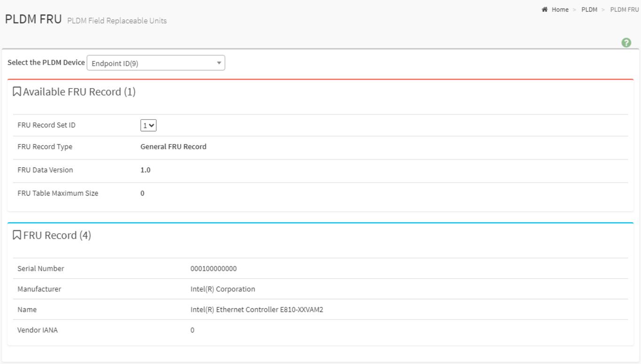Open the PLDM breadcrumb link
The width and height of the screenshot is (641, 364).
tap(589, 10)
